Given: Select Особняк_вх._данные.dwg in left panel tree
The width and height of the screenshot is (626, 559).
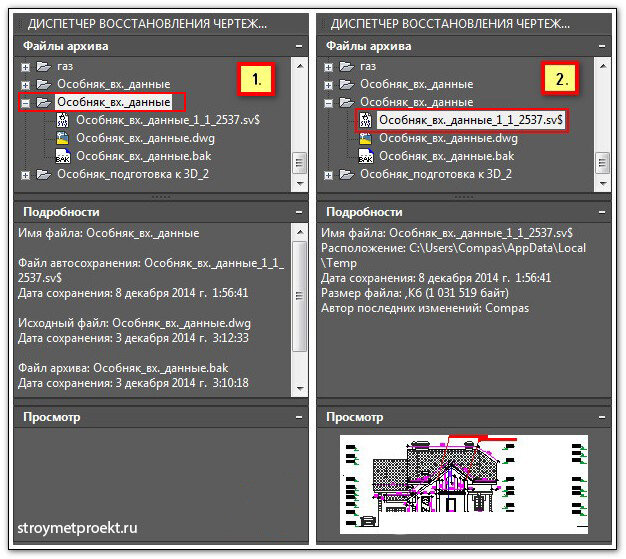Looking at the screenshot, I should coord(145,138).
